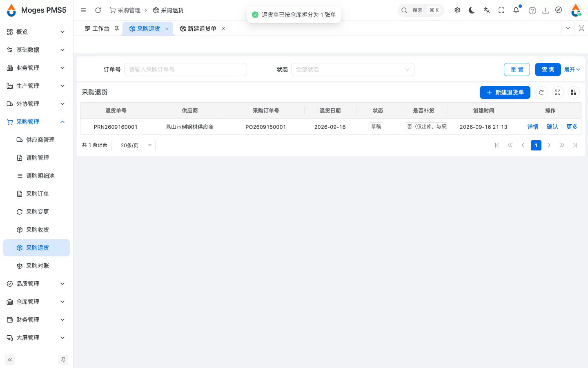
Task: Click the 查询 search button
Action: (x=548, y=70)
